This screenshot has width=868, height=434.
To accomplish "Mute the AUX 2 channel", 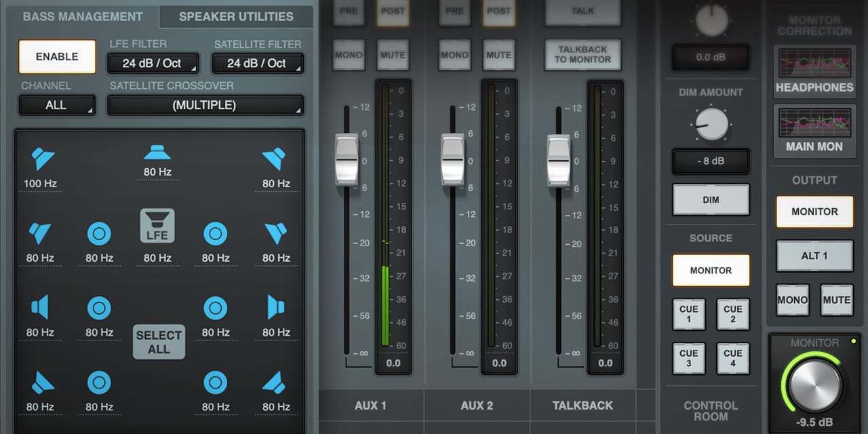I will (x=499, y=55).
